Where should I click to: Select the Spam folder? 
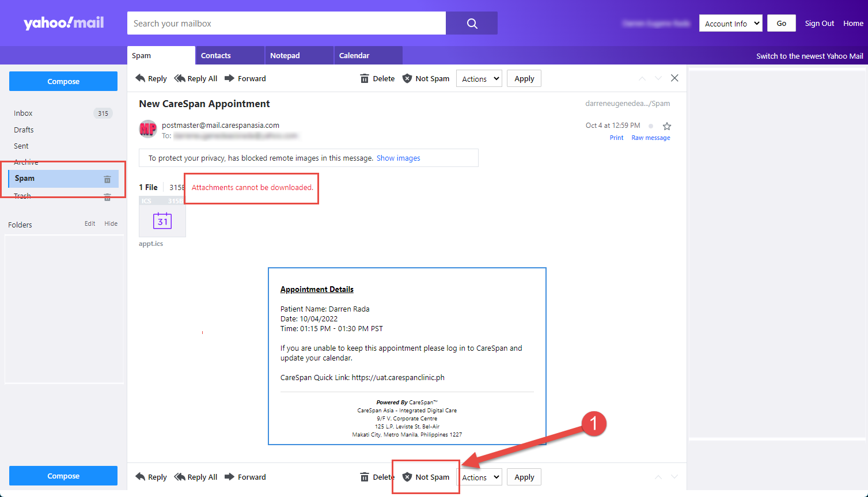63,179
